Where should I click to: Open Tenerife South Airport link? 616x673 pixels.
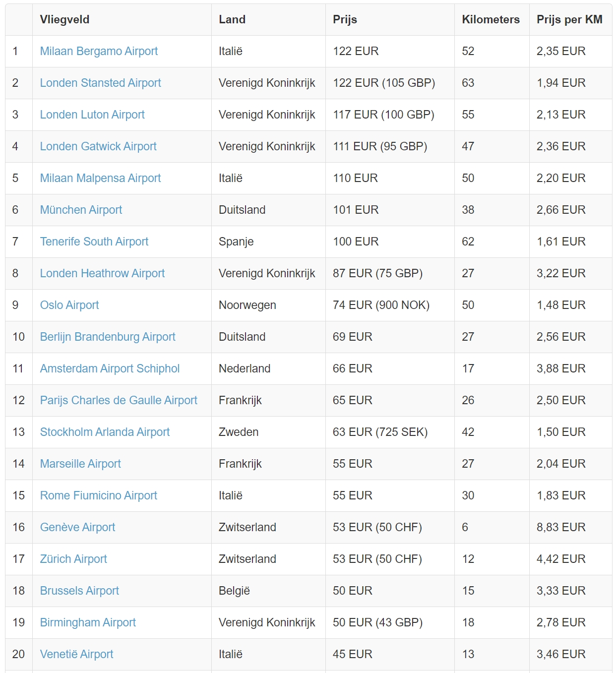click(94, 242)
